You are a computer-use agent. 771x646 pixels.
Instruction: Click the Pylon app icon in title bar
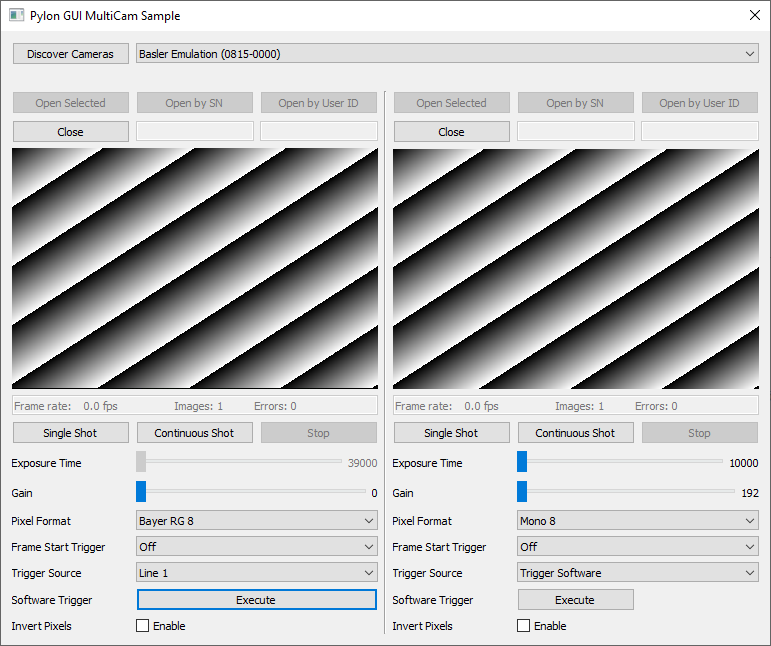tap(17, 15)
